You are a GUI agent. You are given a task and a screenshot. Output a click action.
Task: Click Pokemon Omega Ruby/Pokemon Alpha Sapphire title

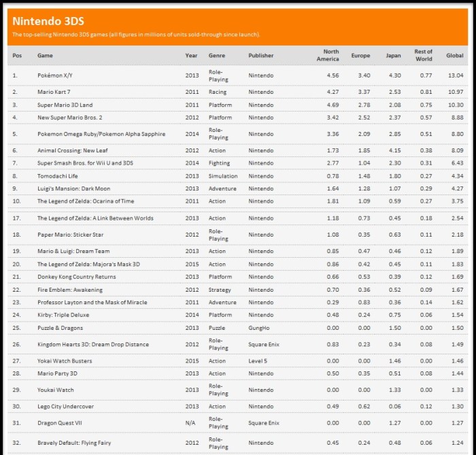click(101, 134)
